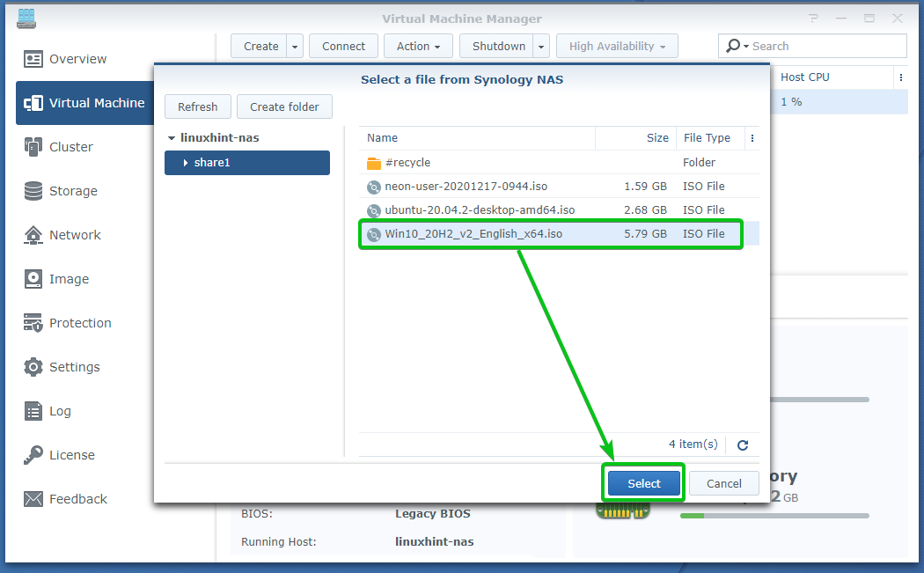Open the Cluster section icon
The height and width of the screenshot is (573, 924).
coord(33,147)
